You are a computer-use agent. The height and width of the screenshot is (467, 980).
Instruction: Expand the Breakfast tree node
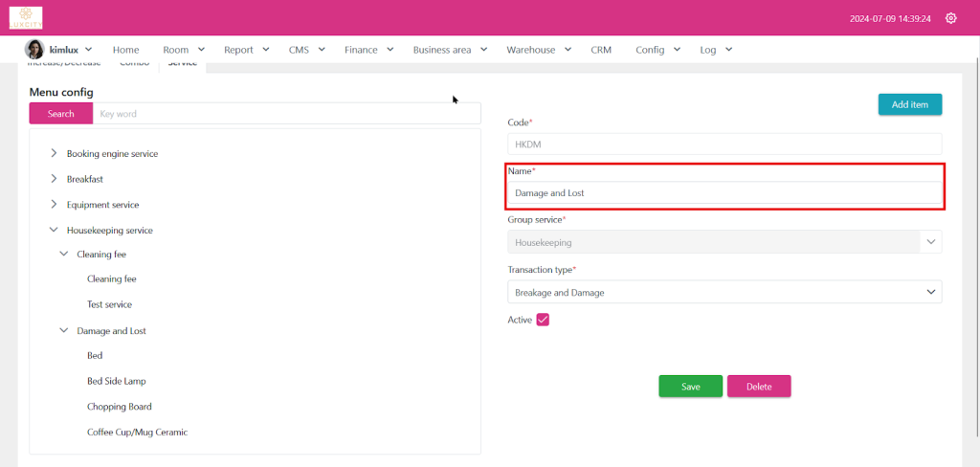coord(54,179)
